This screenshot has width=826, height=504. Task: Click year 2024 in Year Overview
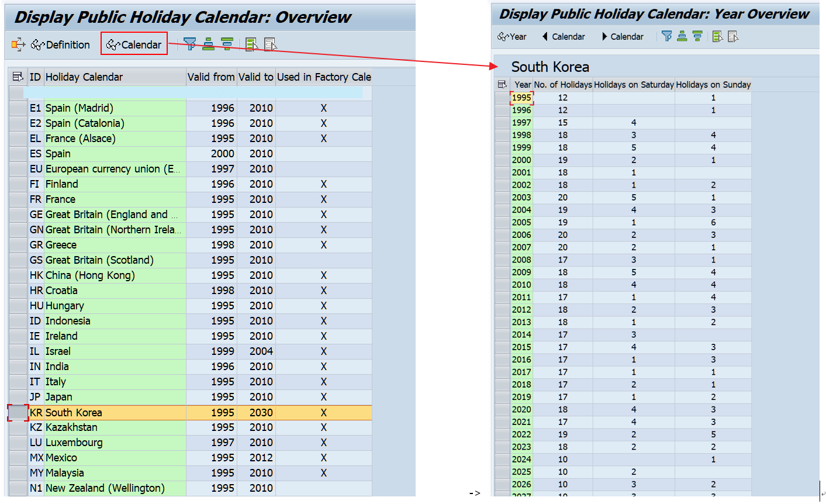click(521, 460)
